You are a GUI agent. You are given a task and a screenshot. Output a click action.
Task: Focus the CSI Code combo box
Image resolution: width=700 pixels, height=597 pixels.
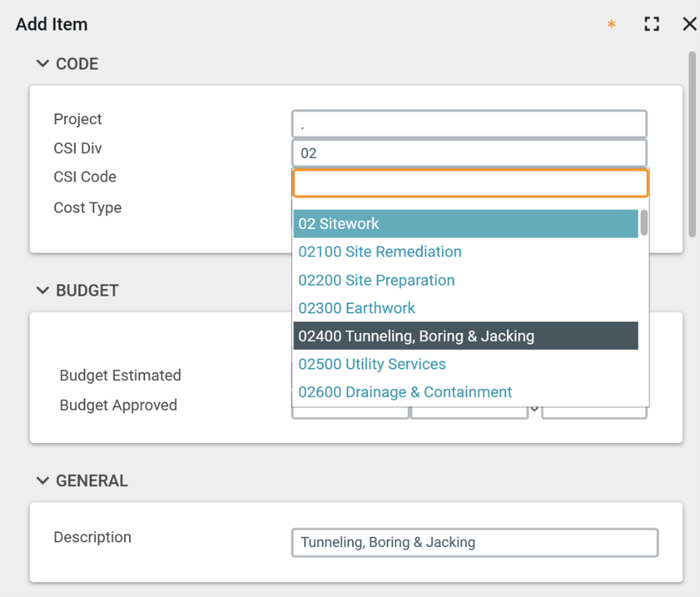(469, 183)
